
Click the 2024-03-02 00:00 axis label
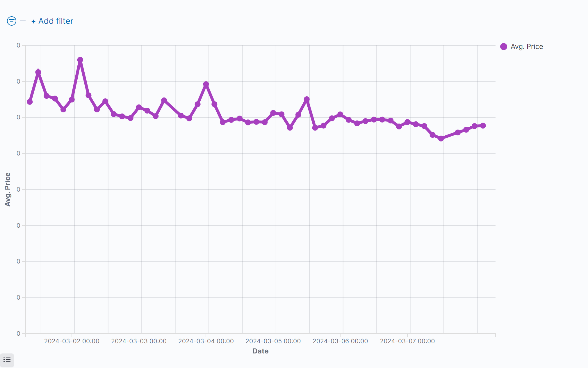click(72, 341)
